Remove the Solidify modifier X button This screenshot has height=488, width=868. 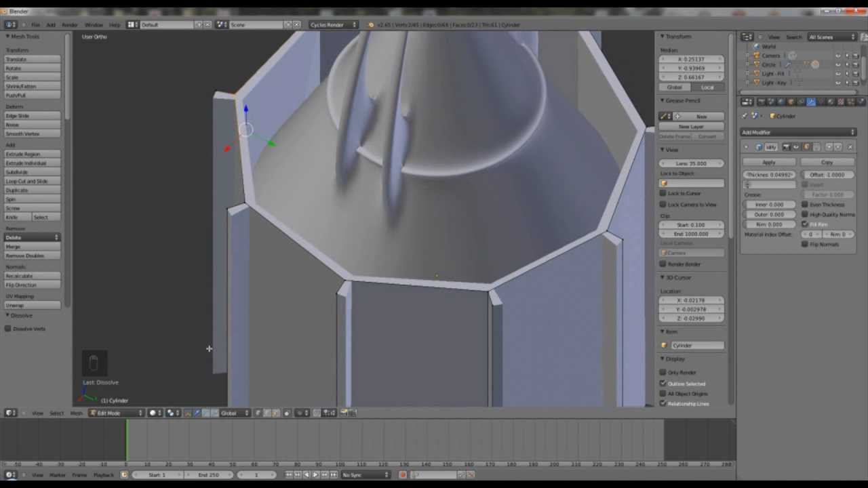850,146
